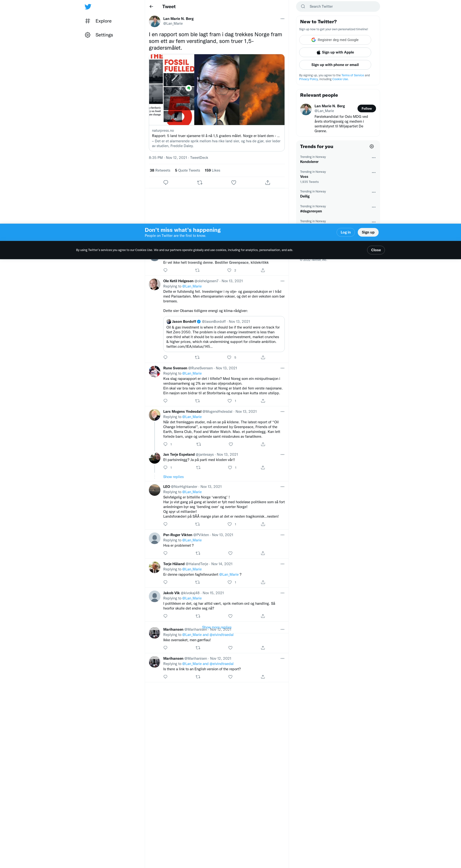Open more options for Kondolerer trend
Screen dimensions: 461x868
(374, 158)
